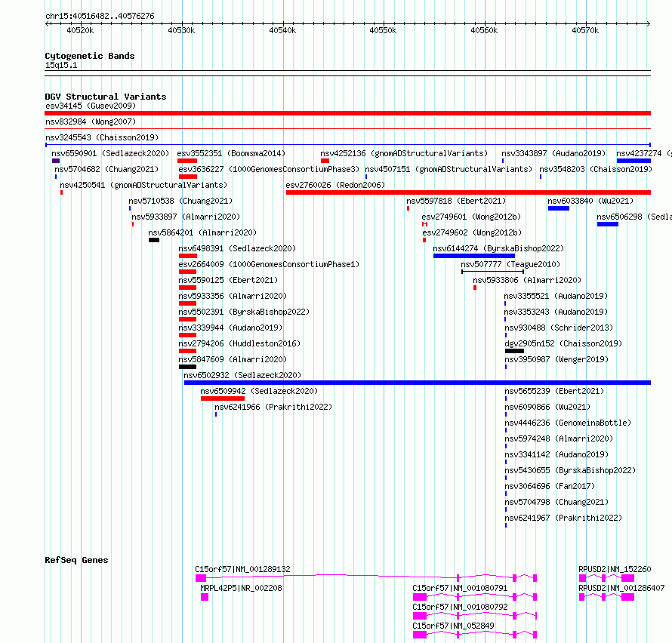Select variant esv3552351 (Boomsma2014) label
672x643 pixels.
pyautogui.click(x=231, y=153)
